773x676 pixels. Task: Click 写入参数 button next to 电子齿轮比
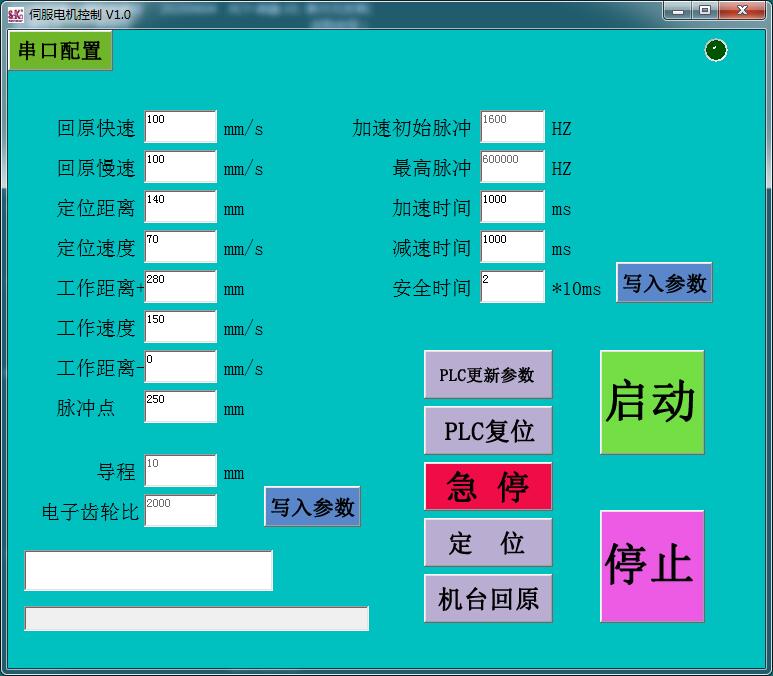point(312,507)
